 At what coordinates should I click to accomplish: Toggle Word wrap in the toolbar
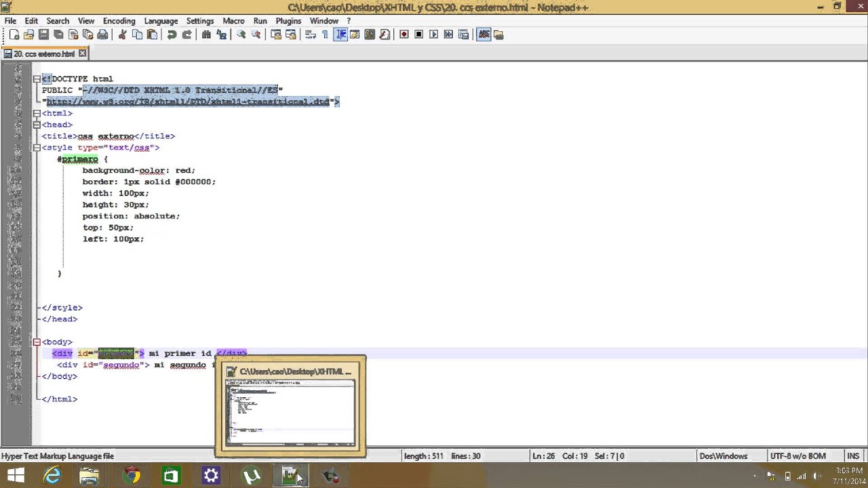[x=310, y=35]
